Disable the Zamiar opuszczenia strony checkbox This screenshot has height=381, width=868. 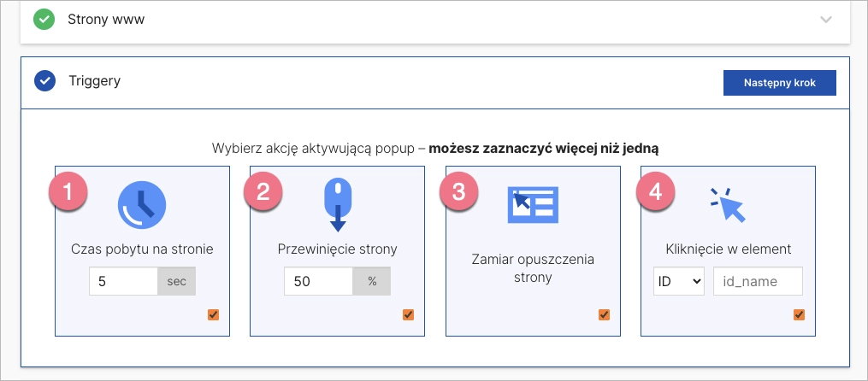tap(605, 315)
